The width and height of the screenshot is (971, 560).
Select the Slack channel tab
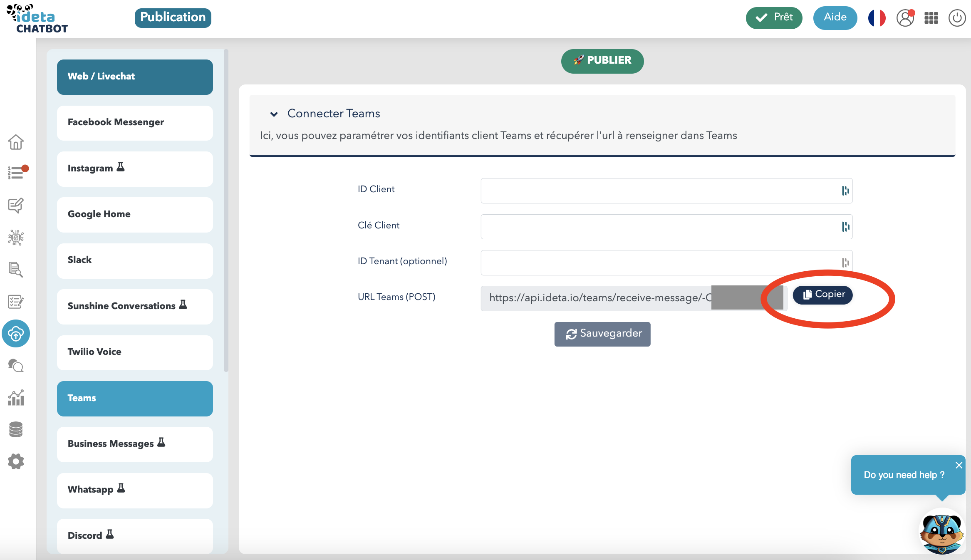point(135,260)
